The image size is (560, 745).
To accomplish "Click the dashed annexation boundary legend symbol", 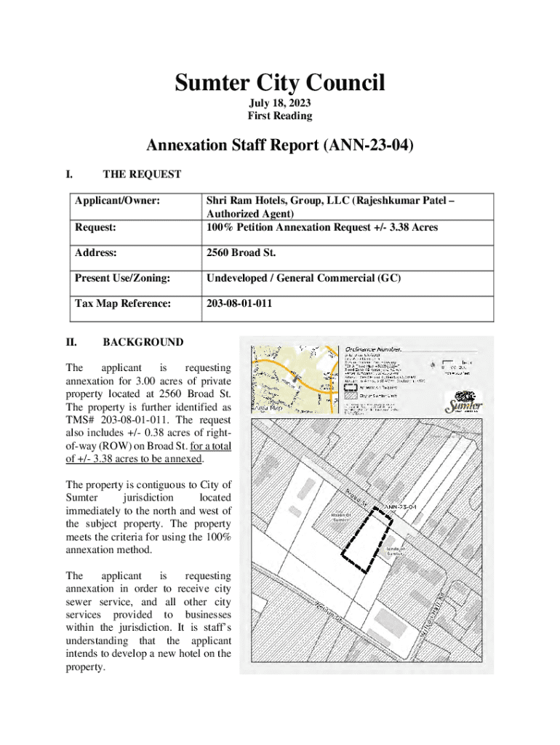I will pos(352,388).
